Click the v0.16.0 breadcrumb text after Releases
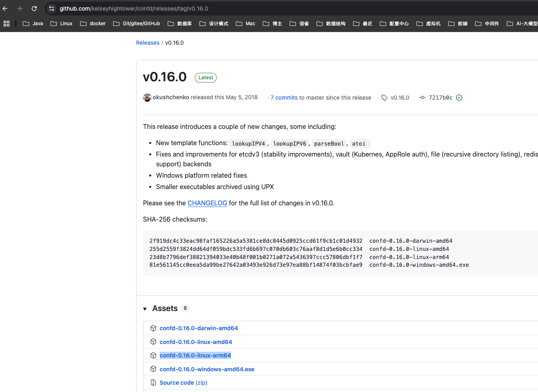The height and width of the screenshot is (392, 538). pyautogui.click(x=174, y=43)
